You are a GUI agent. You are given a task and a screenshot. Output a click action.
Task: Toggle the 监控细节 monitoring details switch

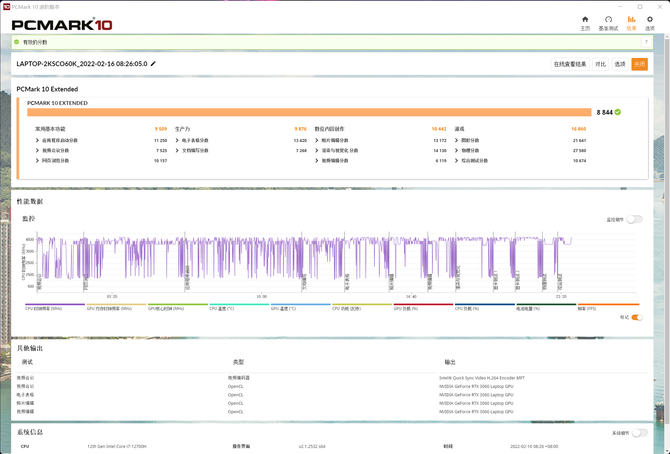tap(634, 219)
